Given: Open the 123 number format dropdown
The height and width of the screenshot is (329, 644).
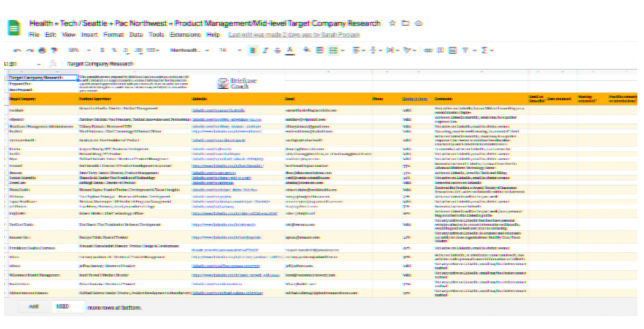Looking at the screenshot, I should coord(152,50).
